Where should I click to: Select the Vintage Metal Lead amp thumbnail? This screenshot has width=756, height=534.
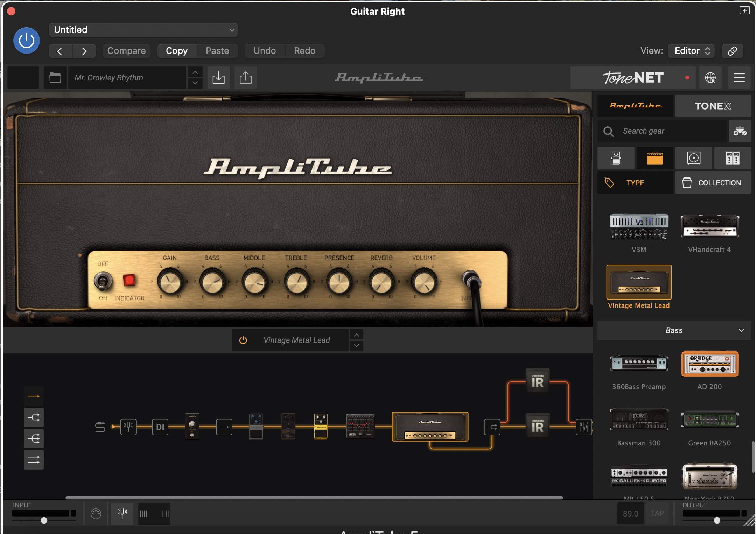(639, 282)
